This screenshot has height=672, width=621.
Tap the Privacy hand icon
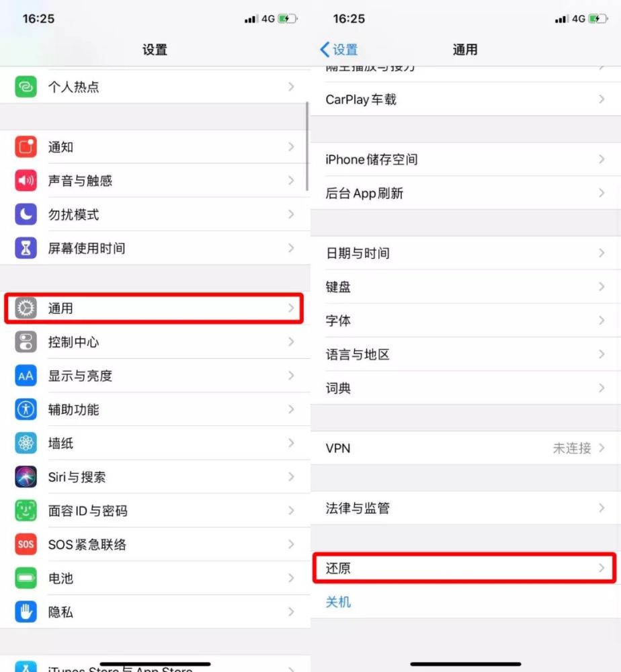click(x=26, y=612)
